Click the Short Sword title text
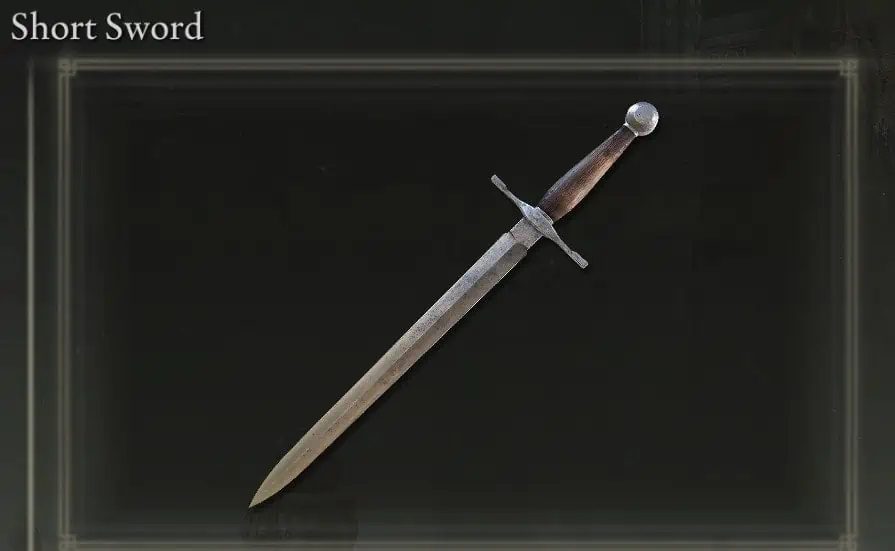 pos(107,27)
